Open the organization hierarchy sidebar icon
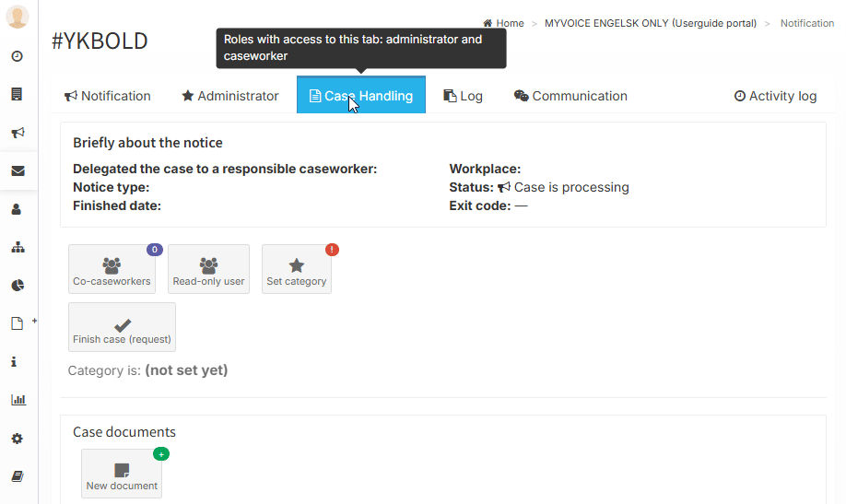 click(18, 248)
